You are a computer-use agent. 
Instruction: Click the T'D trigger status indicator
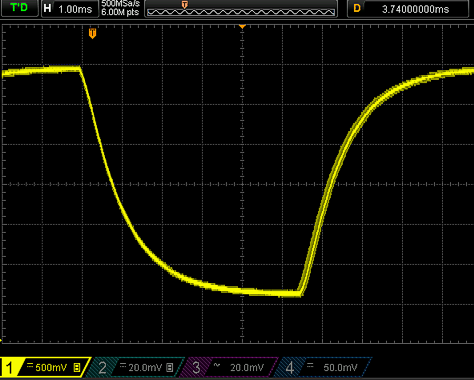point(19,8)
